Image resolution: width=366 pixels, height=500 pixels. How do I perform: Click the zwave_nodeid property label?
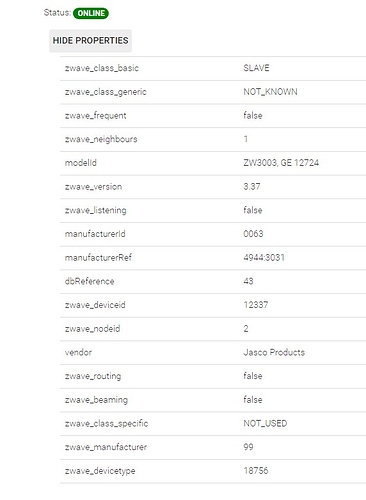[x=92, y=329]
